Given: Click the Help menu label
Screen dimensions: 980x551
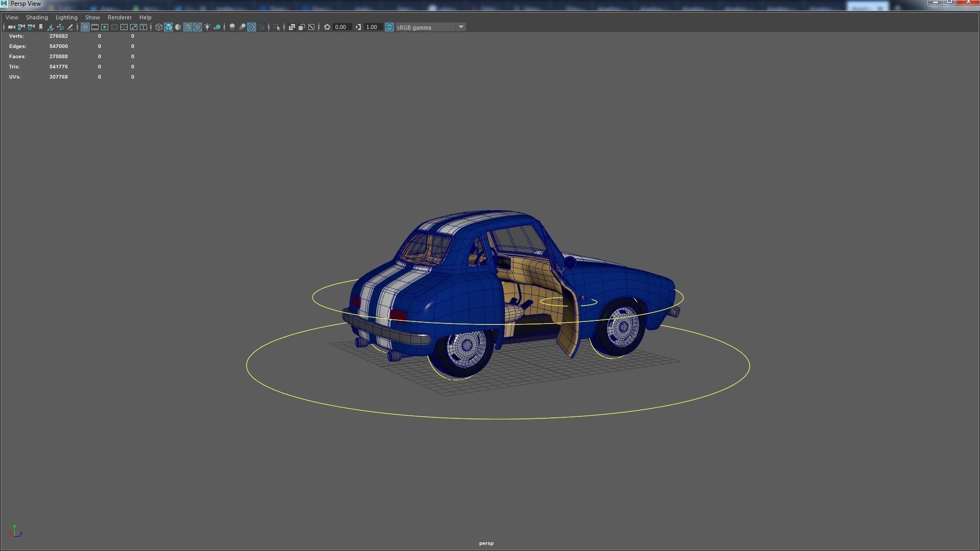Looking at the screenshot, I should [x=145, y=17].
